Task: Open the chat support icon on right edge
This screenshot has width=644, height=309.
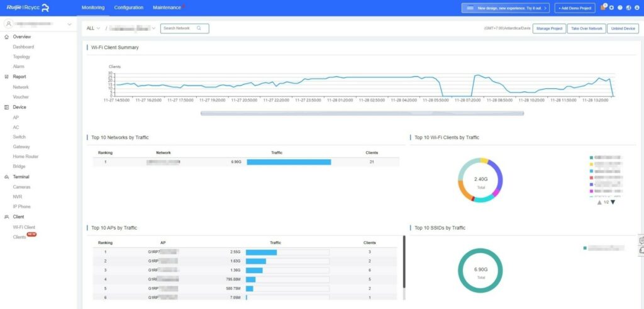Action: (641, 250)
